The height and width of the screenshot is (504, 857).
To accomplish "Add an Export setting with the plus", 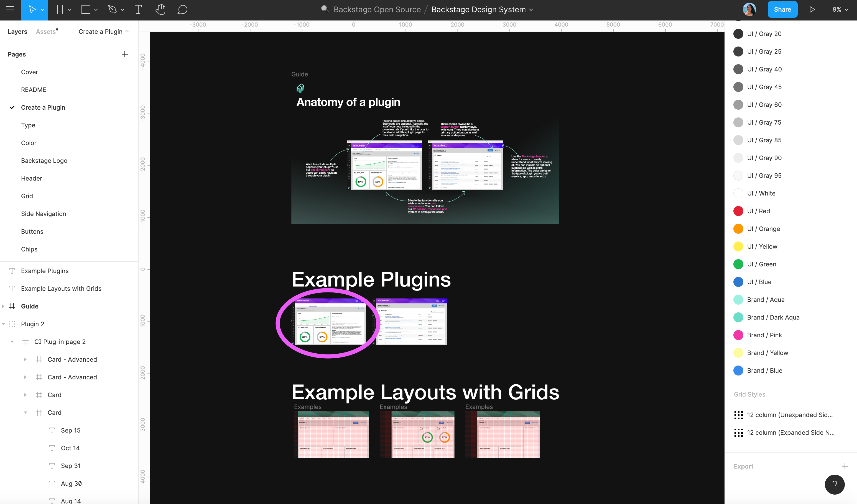I will coord(845,466).
